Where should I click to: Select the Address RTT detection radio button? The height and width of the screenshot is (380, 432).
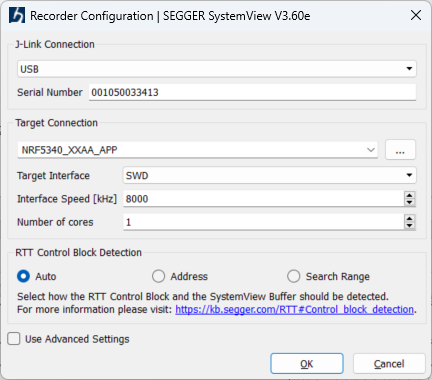[158, 276]
